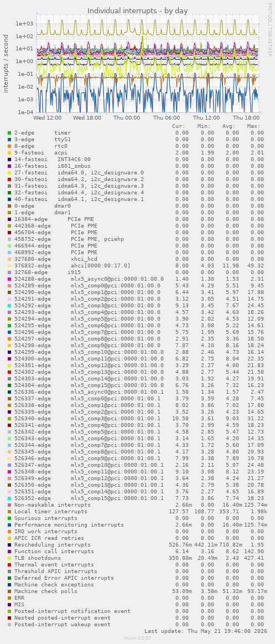This screenshot has width=275, height=644.
Task: Click the timer legend color swatch
Action: (9, 133)
